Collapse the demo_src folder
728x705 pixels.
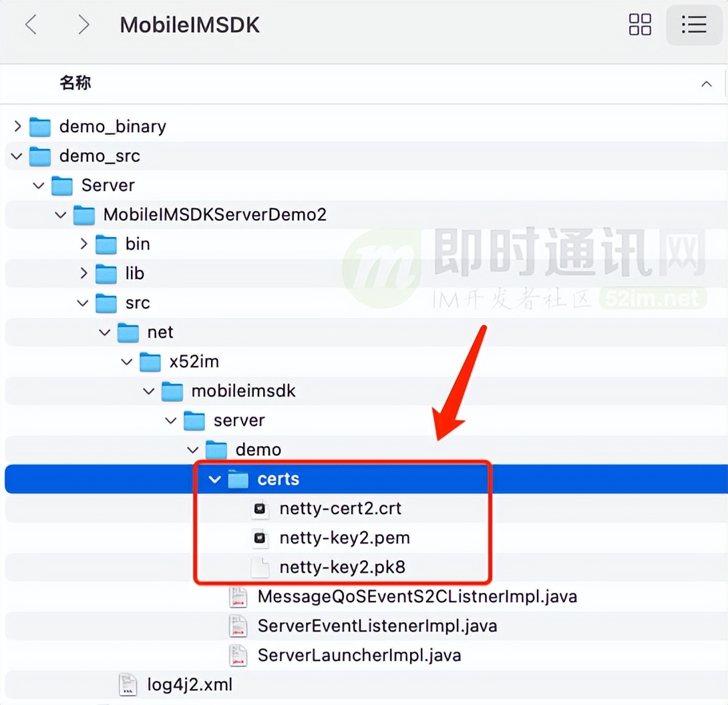pyautogui.click(x=17, y=156)
